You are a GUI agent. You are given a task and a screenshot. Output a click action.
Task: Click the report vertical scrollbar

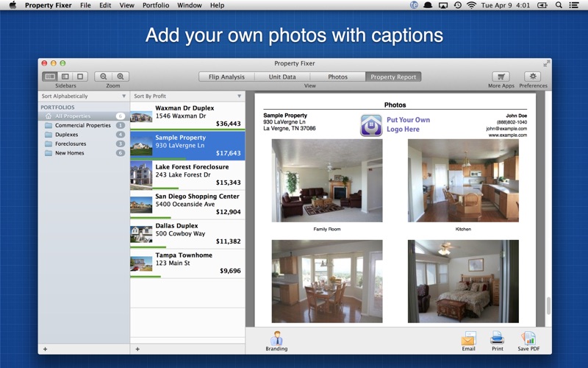(x=548, y=305)
